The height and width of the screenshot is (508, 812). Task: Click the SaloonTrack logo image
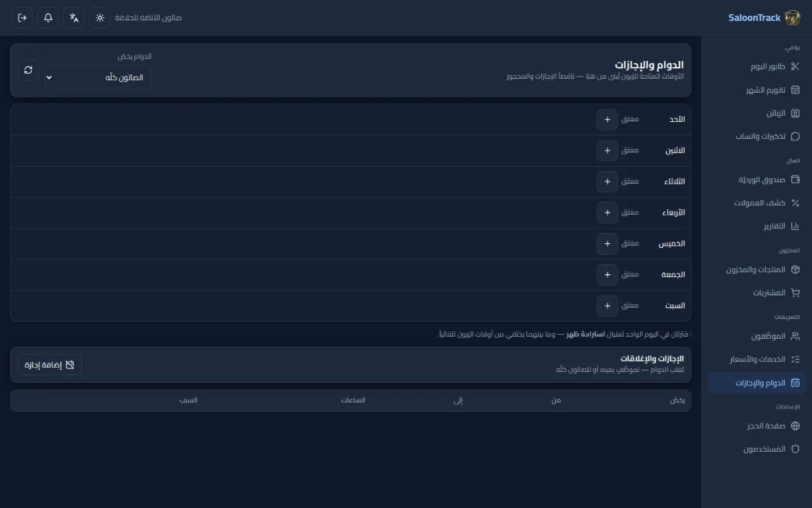click(792, 18)
